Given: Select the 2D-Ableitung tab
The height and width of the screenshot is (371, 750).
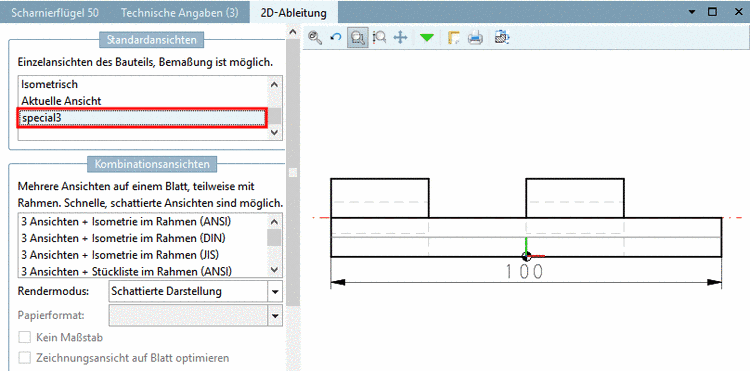Looking at the screenshot, I should 294,12.
